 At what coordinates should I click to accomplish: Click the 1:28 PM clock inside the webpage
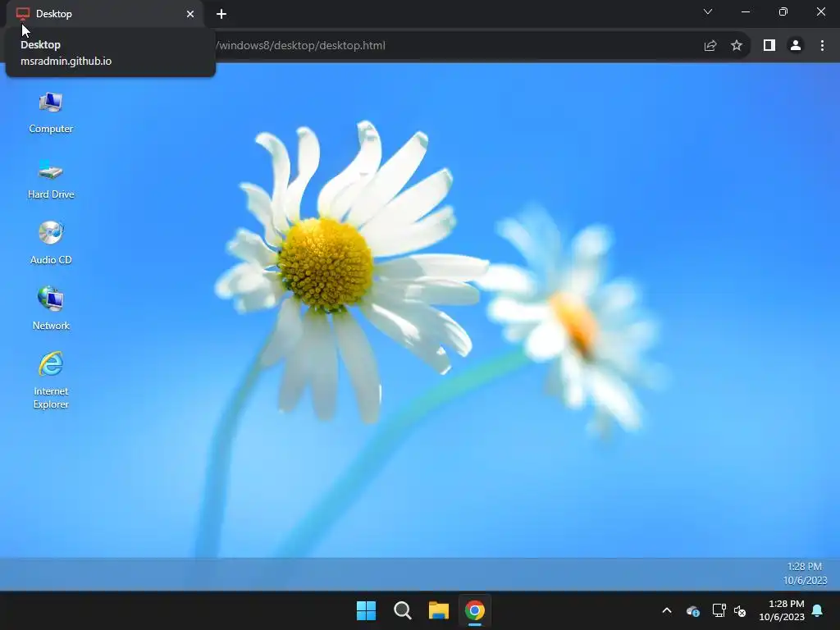(x=806, y=573)
